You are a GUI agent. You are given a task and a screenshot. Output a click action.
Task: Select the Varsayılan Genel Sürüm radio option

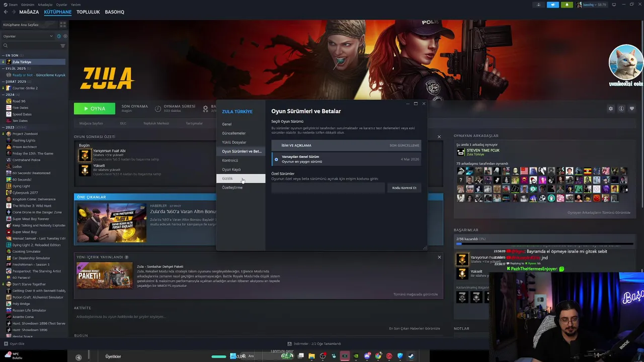point(276,159)
